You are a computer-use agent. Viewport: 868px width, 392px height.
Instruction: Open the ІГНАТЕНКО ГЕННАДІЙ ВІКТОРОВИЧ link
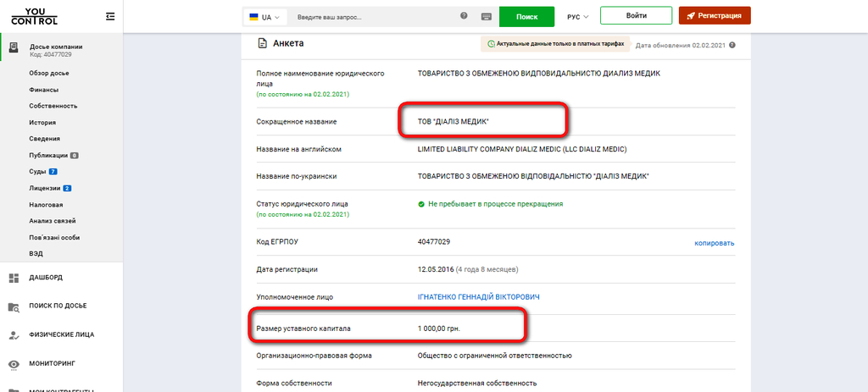click(x=478, y=297)
